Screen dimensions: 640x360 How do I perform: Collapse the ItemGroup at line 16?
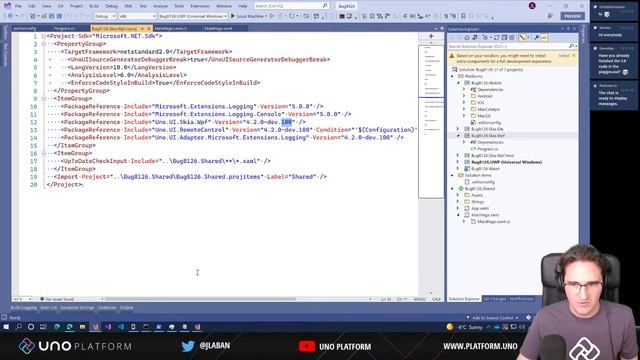pyautogui.click(x=44, y=153)
